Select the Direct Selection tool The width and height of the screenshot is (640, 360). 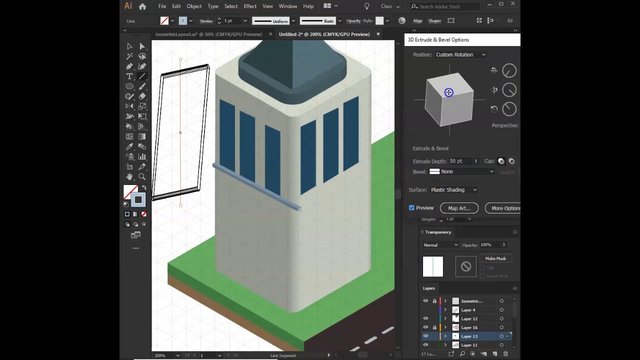pyautogui.click(x=142, y=46)
